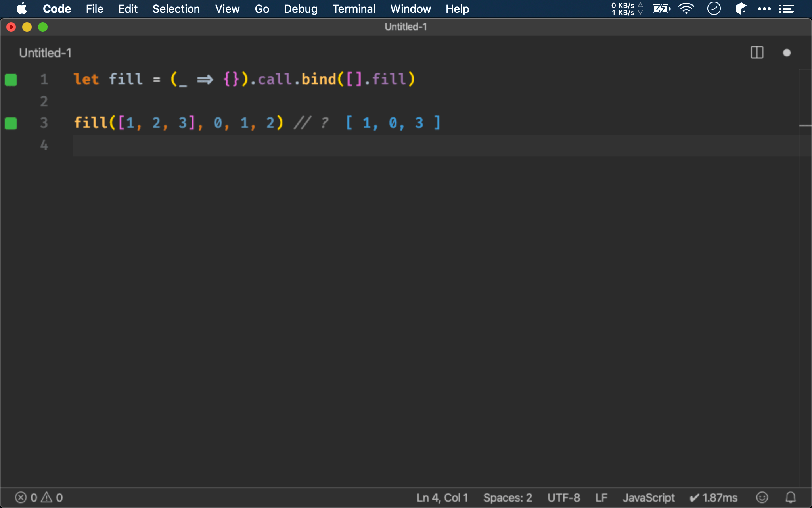Click Ln 4, Col 1 go-to-line button
The image size is (812, 508).
click(x=442, y=497)
